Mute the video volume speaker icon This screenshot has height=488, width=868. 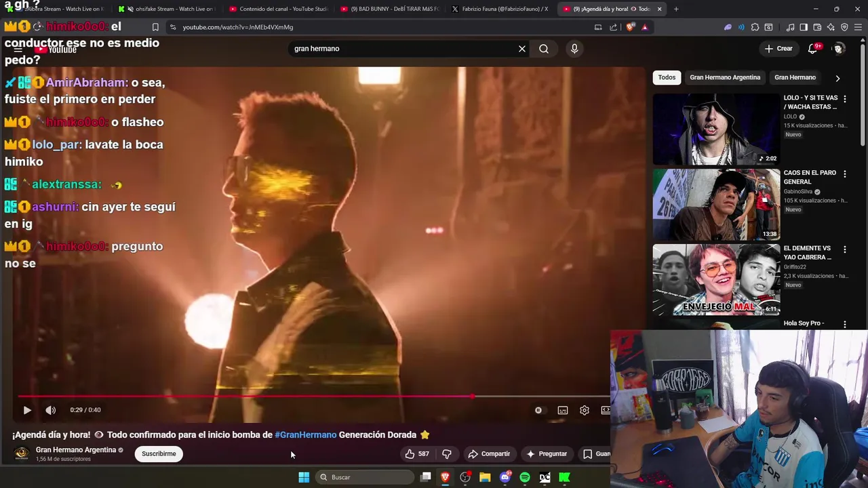pos(50,410)
